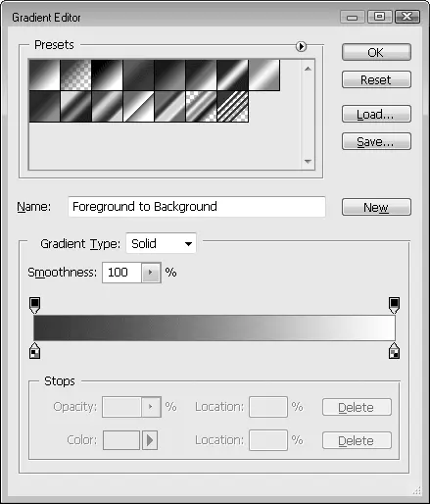Select the fifth preset in the top row

(169, 75)
